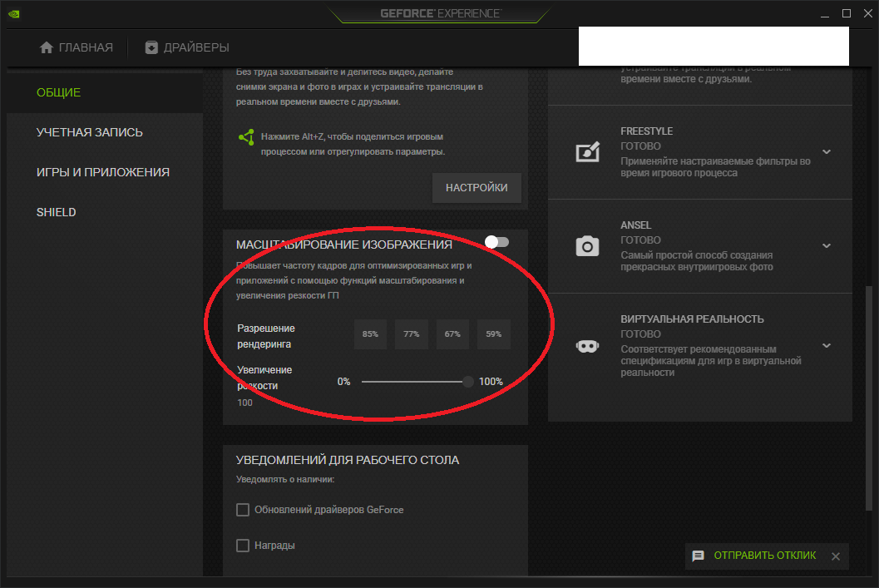
Task: Maximize the GeForce Experience window
Action: tap(847, 13)
